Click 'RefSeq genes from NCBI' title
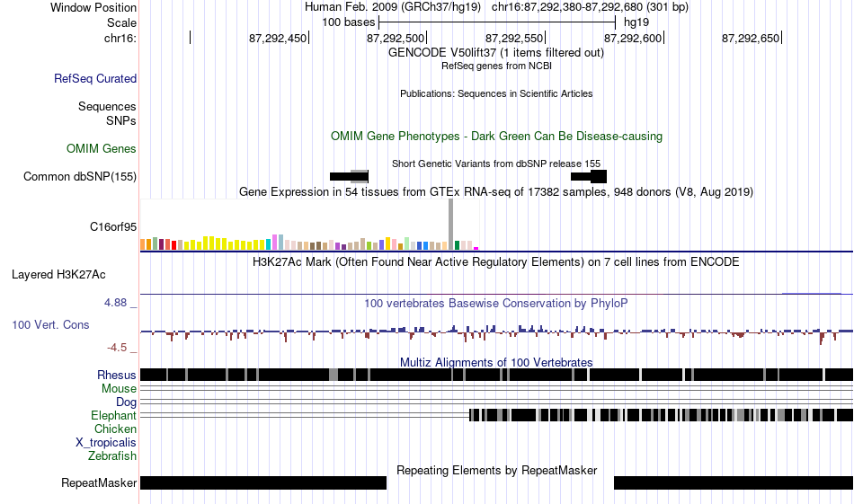854x504 pixels. pos(496,66)
